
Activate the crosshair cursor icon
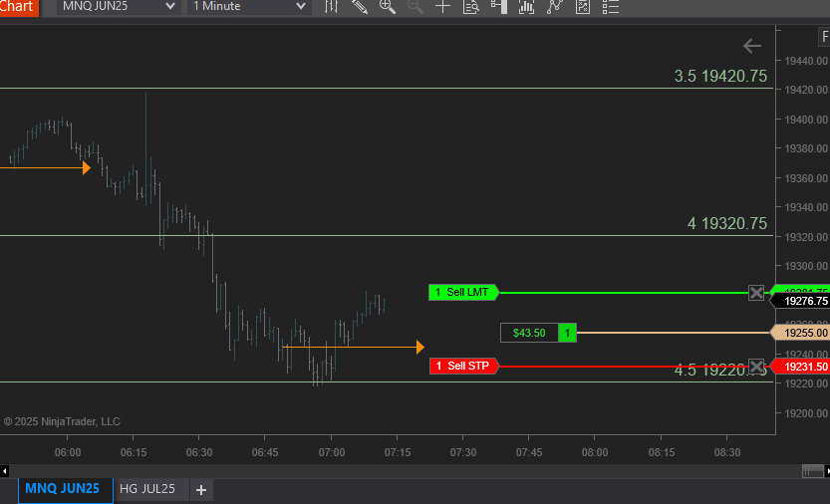tap(443, 7)
